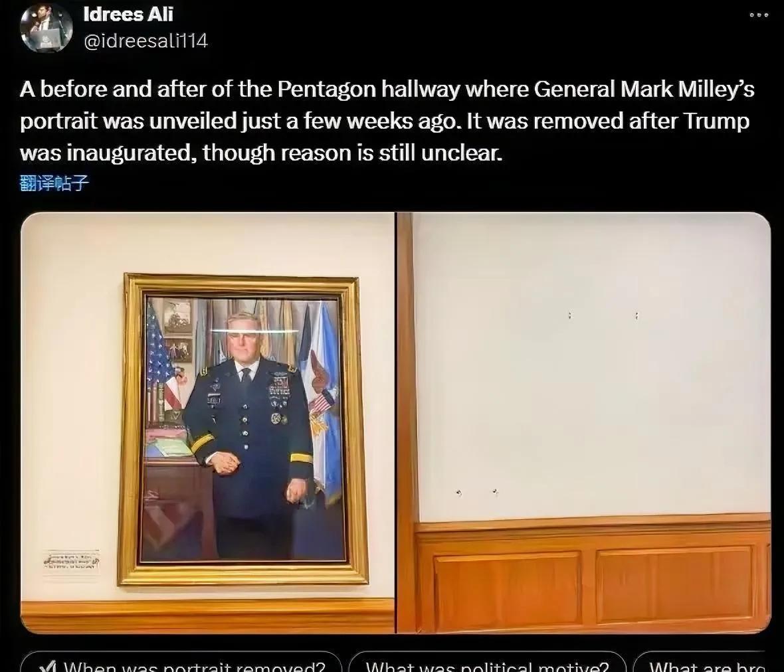Open the after photo of the empty wall
This screenshot has height=672, width=784.
pyautogui.click(x=584, y=423)
